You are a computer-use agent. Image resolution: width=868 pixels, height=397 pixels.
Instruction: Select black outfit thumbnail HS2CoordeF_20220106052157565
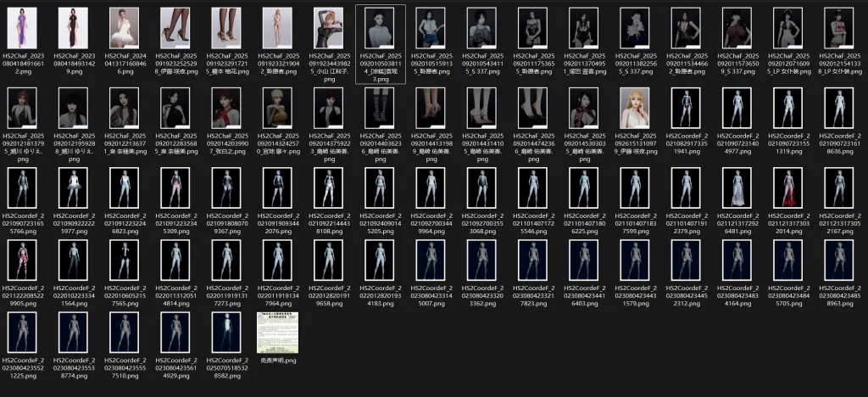(x=124, y=260)
